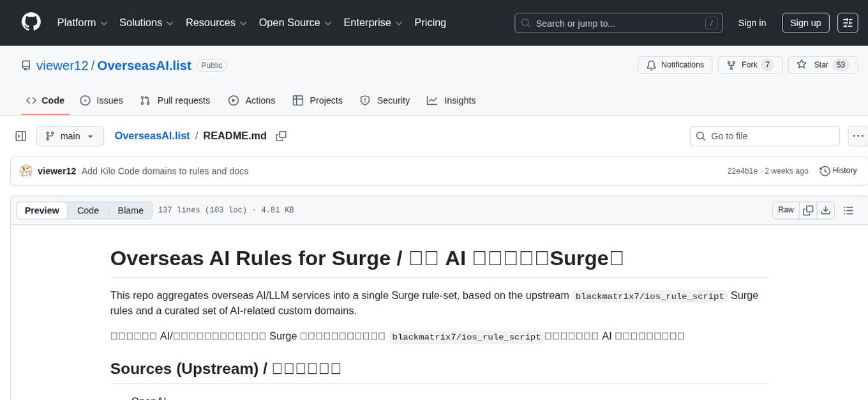Open the Pull requests tab
The height and width of the screenshot is (400, 868).
175,100
